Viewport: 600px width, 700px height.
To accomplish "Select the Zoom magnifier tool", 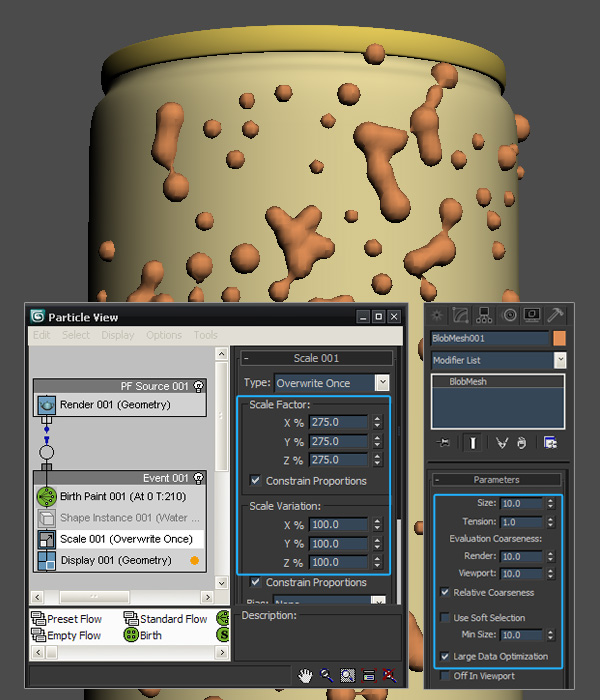I will (325, 676).
